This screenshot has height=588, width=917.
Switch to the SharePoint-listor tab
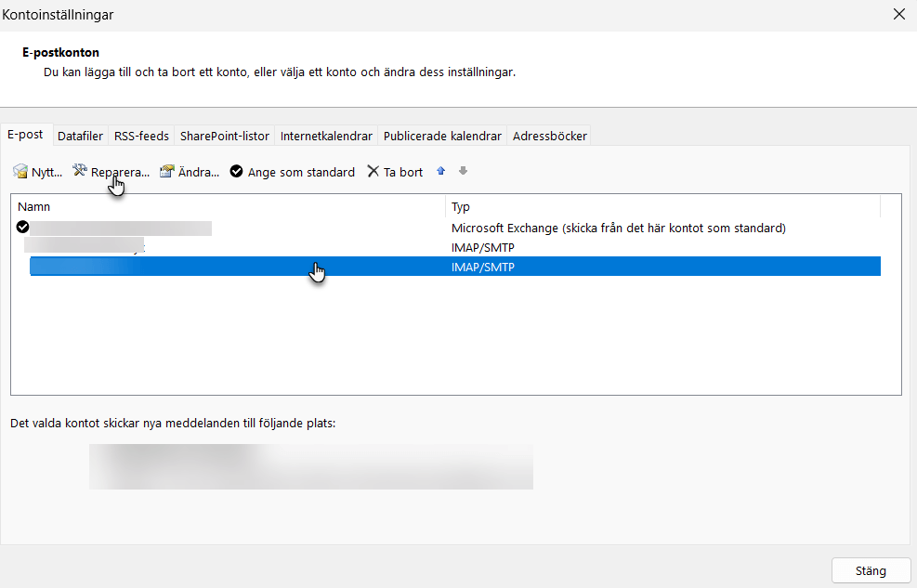(225, 136)
